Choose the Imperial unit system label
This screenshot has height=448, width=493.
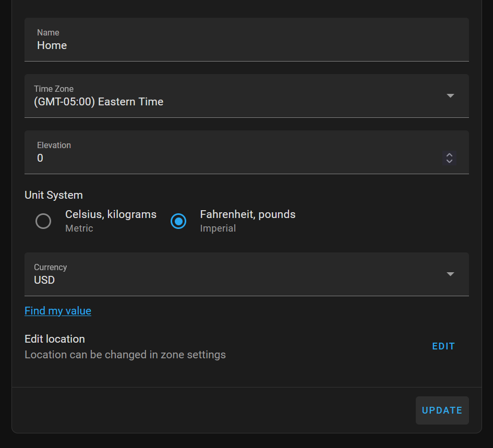point(218,228)
